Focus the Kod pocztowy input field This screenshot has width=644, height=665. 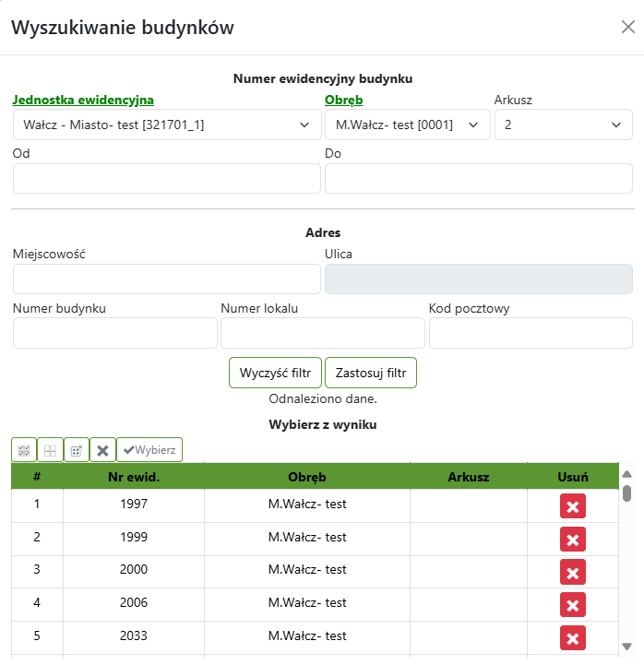(x=531, y=333)
